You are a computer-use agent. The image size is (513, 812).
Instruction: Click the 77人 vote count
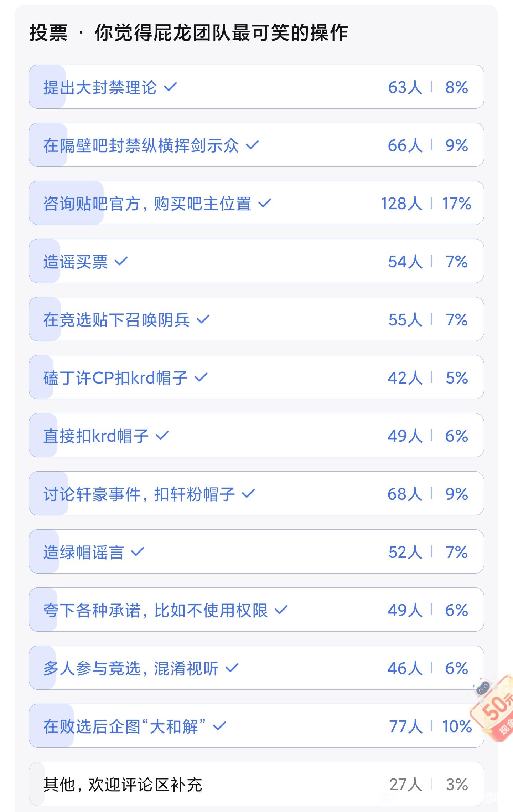405,726
